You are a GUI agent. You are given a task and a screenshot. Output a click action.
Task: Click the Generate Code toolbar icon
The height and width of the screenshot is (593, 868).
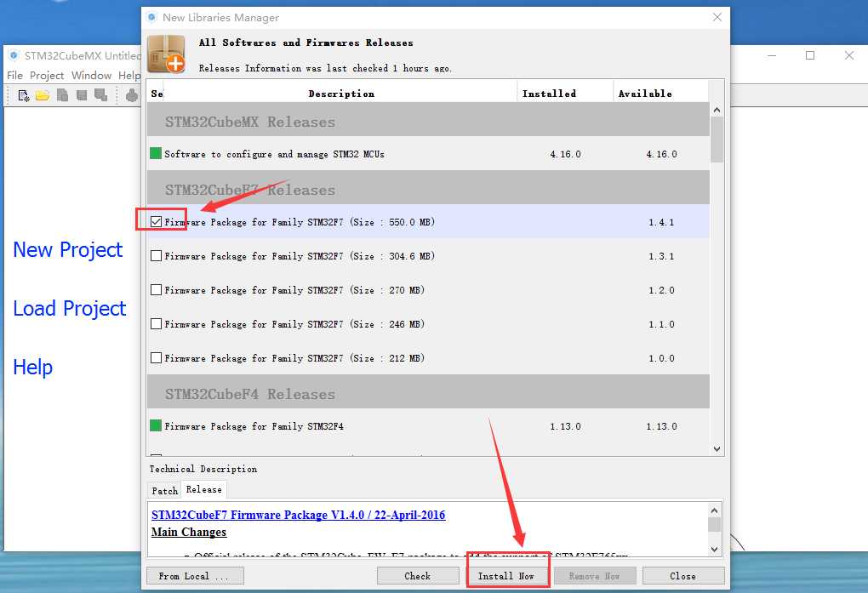pos(132,95)
